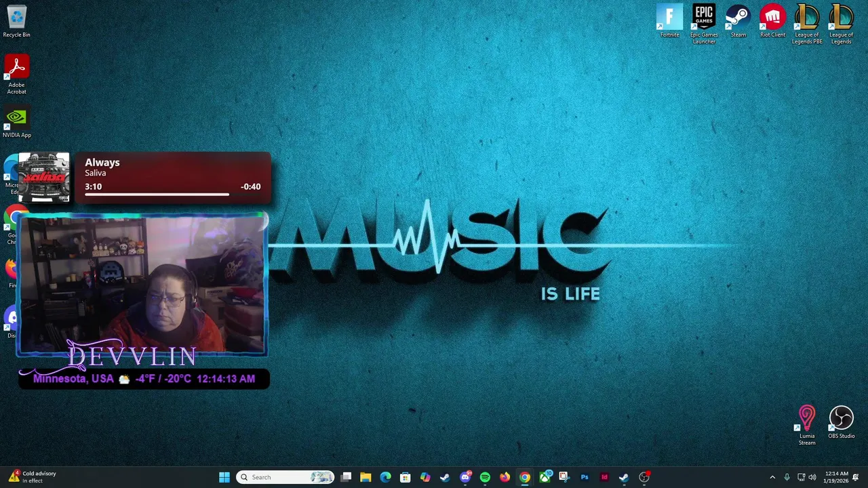Click the taskbar Search box
This screenshot has height=488, width=868.
pyautogui.click(x=285, y=477)
